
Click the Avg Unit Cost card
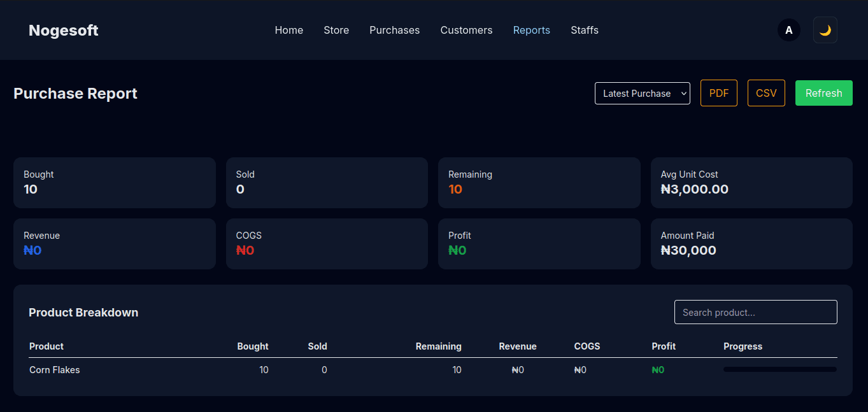pyautogui.click(x=751, y=182)
